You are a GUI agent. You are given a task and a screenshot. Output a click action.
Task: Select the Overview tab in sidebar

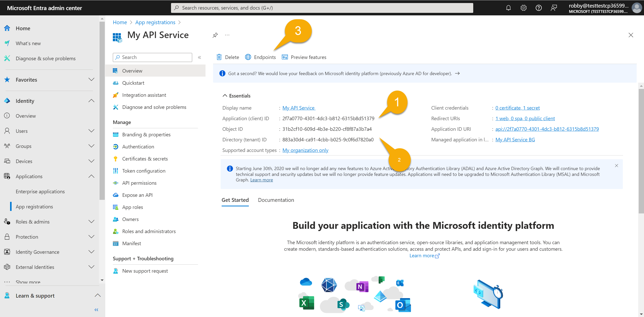pyautogui.click(x=132, y=71)
